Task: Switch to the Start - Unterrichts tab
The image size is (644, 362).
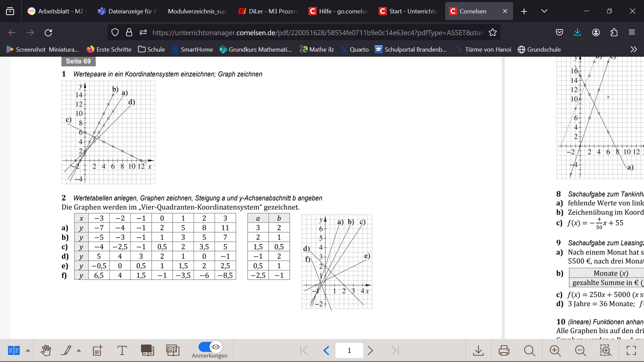Action: point(409,11)
